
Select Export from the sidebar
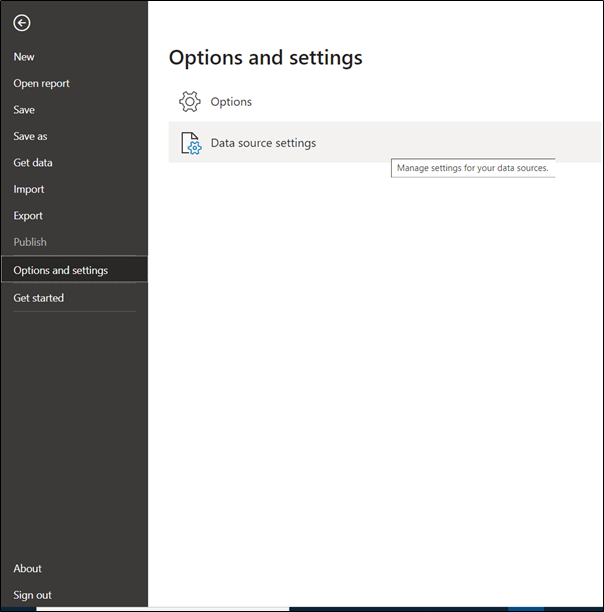point(28,216)
